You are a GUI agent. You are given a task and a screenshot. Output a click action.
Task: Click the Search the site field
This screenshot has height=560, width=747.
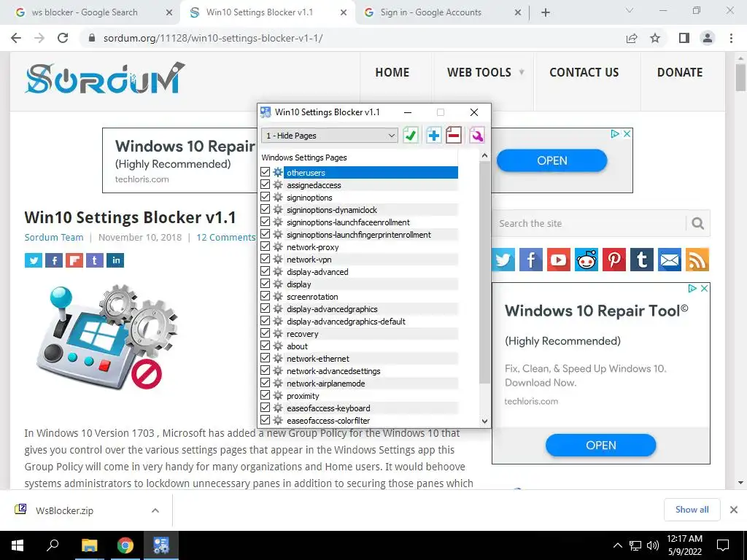click(x=589, y=223)
